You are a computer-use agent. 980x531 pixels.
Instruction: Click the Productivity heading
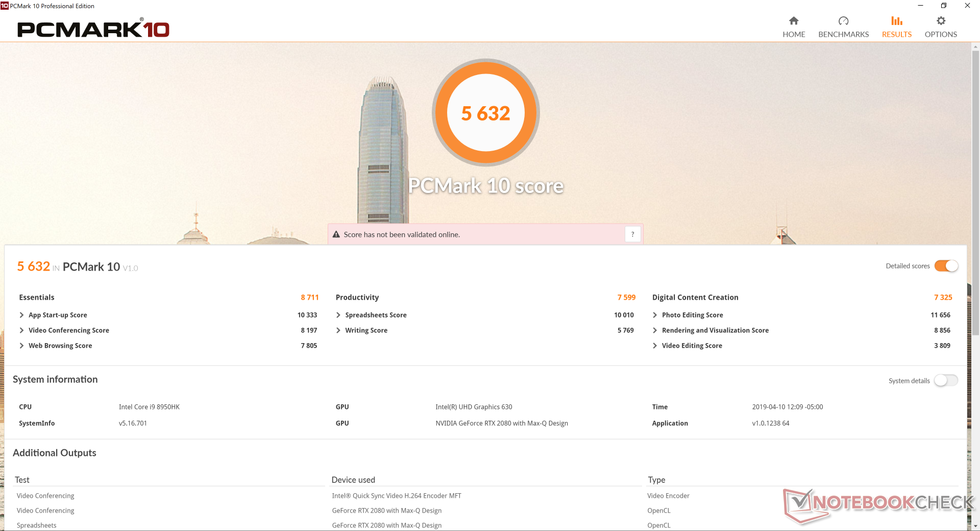click(x=357, y=297)
